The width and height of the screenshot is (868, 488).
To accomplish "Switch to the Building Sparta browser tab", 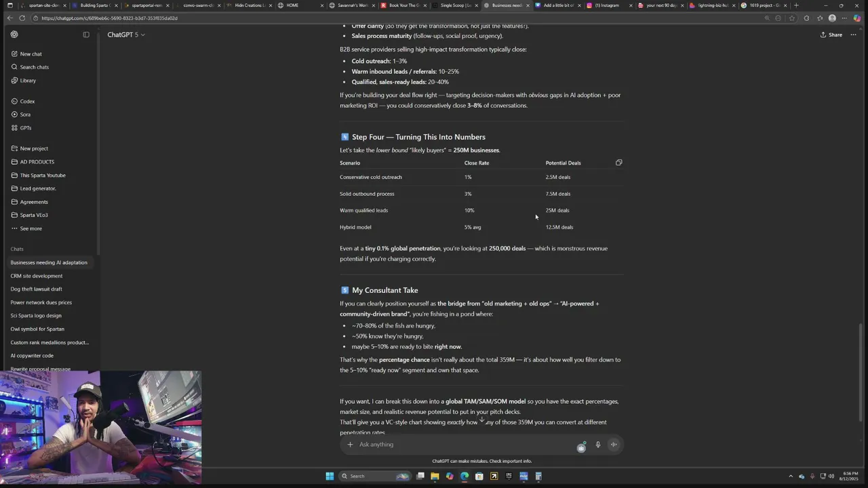I will tap(95, 5).
